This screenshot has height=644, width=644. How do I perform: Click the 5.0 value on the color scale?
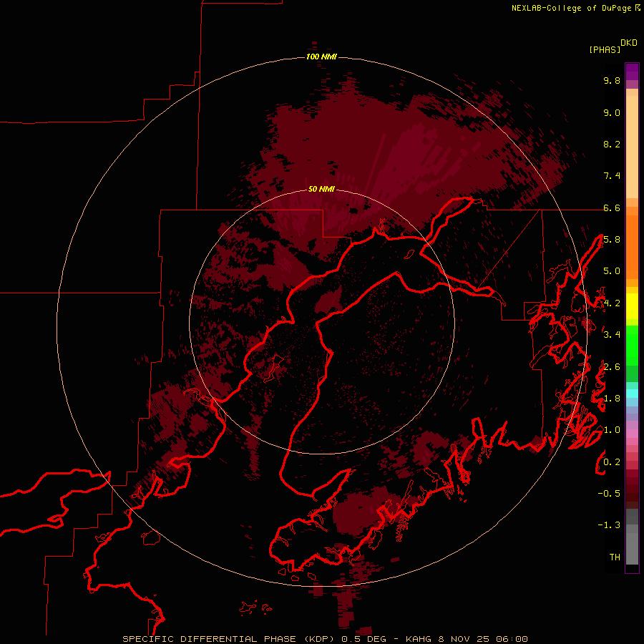pyautogui.click(x=612, y=271)
